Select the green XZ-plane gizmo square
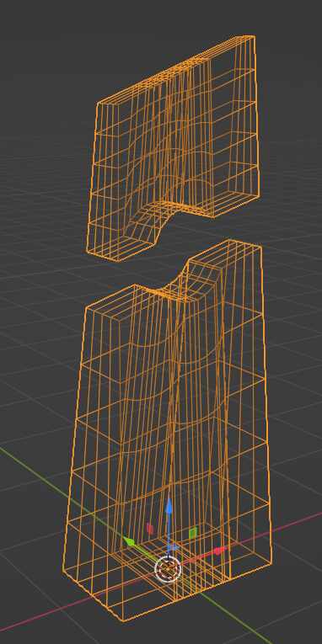This screenshot has height=644, width=322. point(193,533)
